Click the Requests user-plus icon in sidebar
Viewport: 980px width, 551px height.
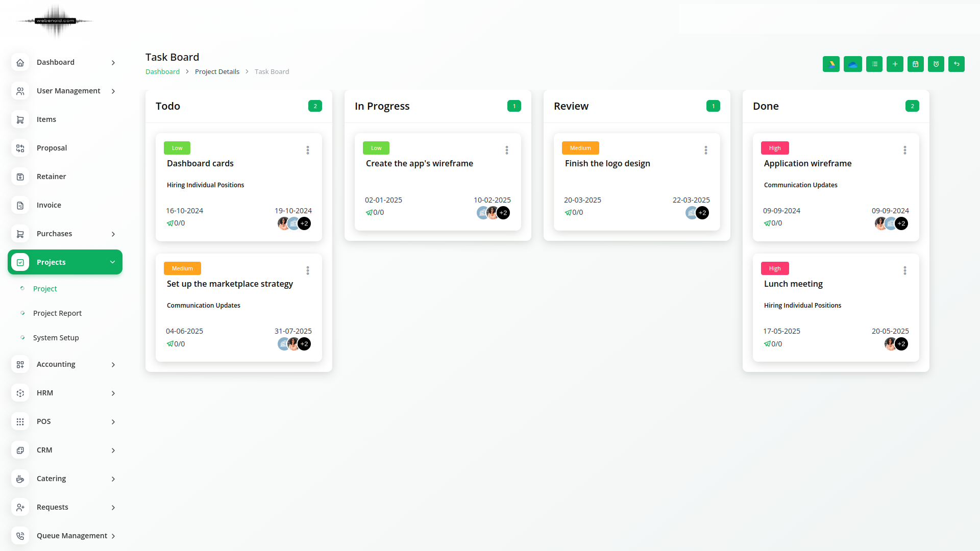(x=20, y=507)
